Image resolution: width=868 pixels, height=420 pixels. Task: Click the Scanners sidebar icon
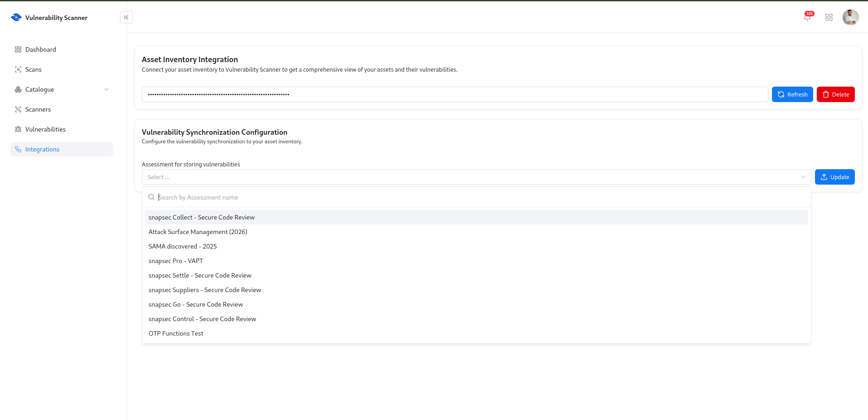(18, 109)
